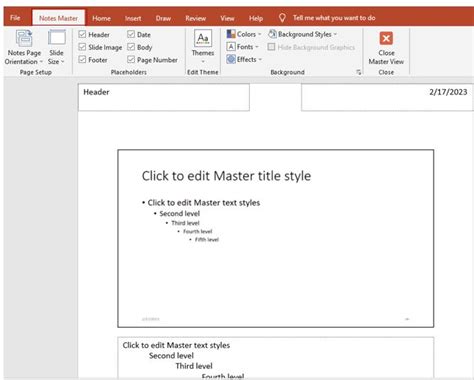Click the Colors palette icon
The height and width of the screenshot is (380, 474).
(x=231, y=34)
